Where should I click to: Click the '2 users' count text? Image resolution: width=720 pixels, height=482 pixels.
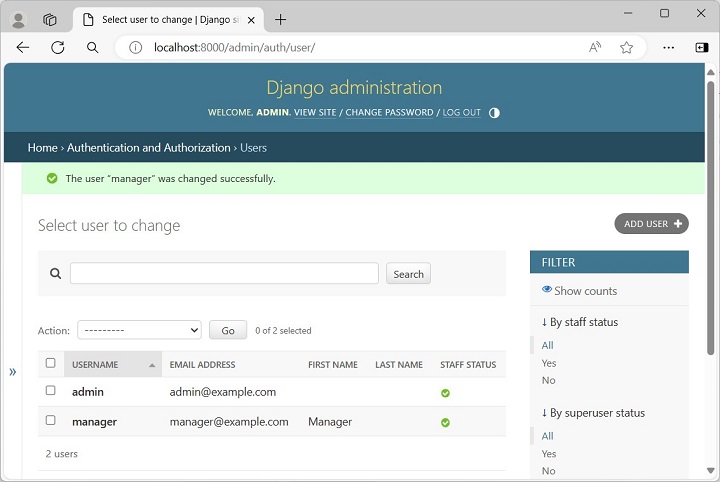click(62, 454)
